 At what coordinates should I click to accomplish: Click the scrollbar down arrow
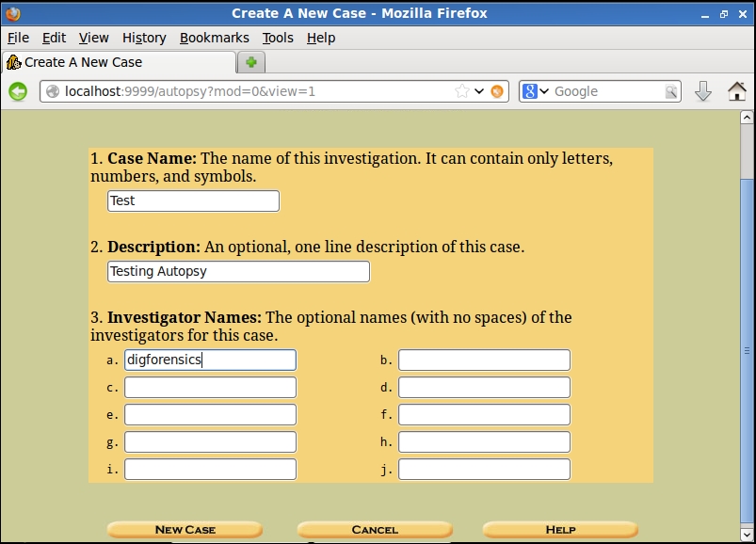747,535
